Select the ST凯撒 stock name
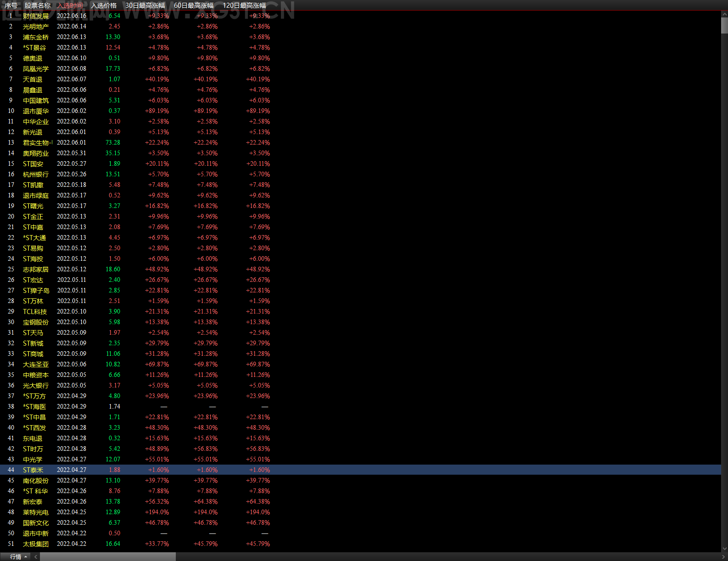 (33, 185)
